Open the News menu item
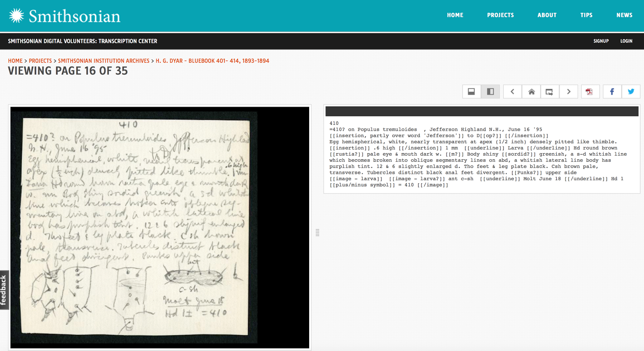Image resolution: width=644 pixels, height=351 pixels. click(624, 15)
